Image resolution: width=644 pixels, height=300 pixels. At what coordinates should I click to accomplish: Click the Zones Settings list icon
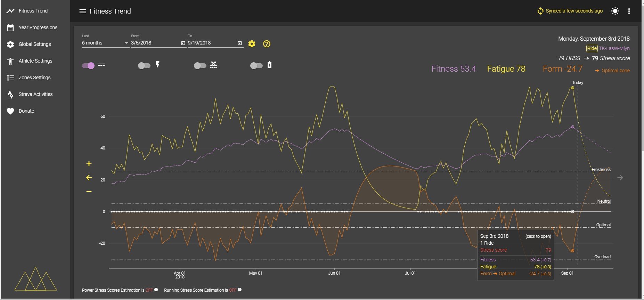(10, 78)
